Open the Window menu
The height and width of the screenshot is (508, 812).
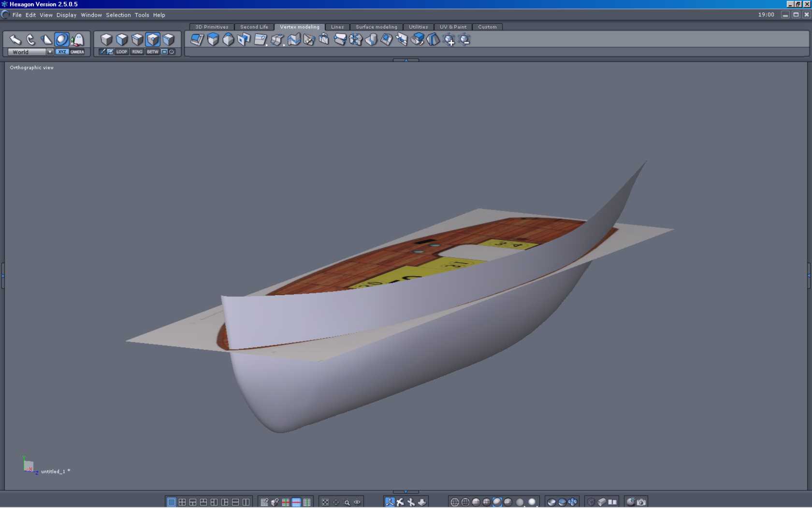[x=91, y=15]
